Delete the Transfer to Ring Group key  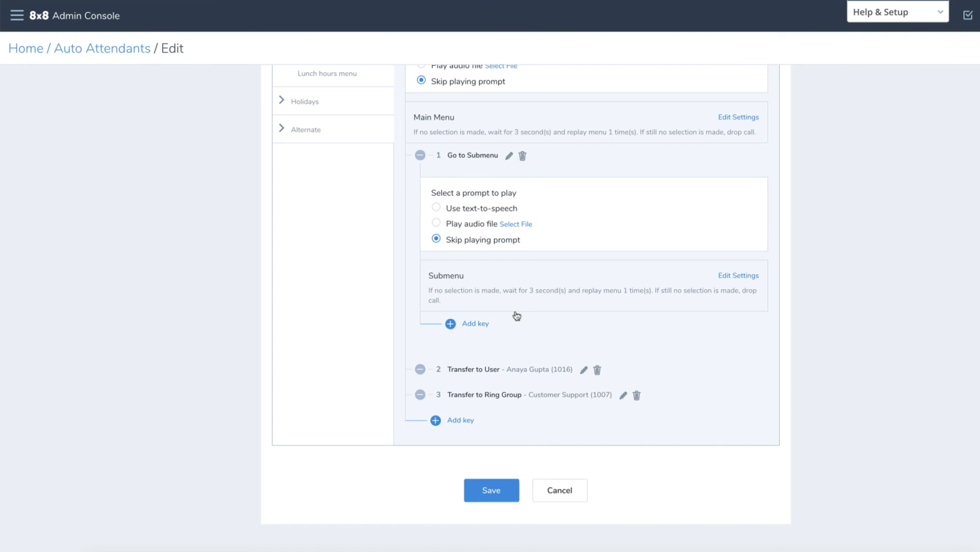pyautogui.click(x=637, y=396)
